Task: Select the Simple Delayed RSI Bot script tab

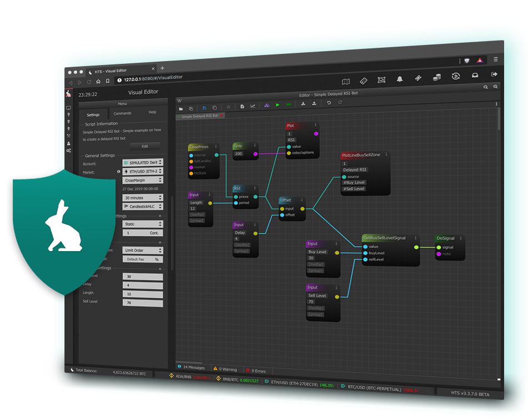Action: click(x=199, y=116)
